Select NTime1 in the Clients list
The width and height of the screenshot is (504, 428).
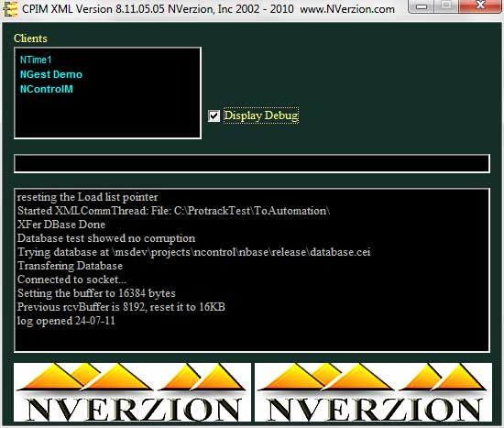pyautogui.click(x=36, y=60)
